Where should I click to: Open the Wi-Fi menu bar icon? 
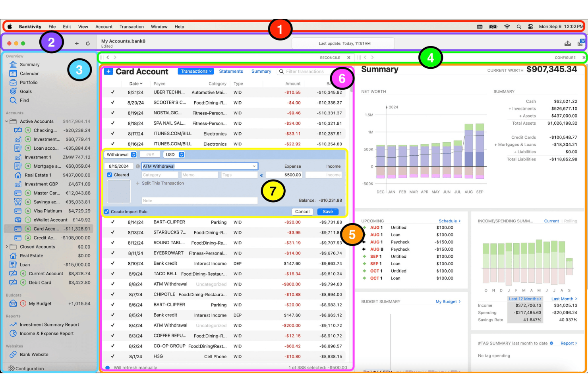507,27
